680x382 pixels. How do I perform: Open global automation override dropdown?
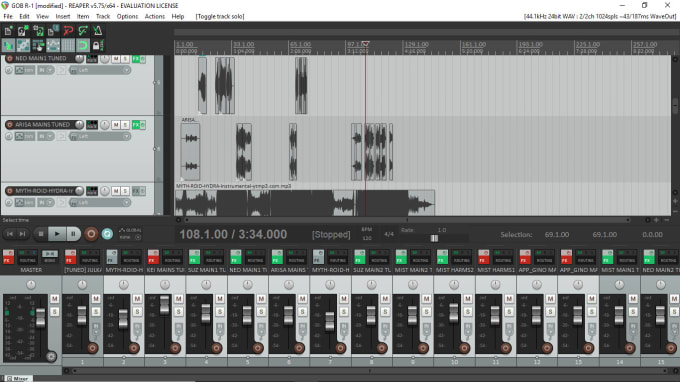click(x=130, y=234)
